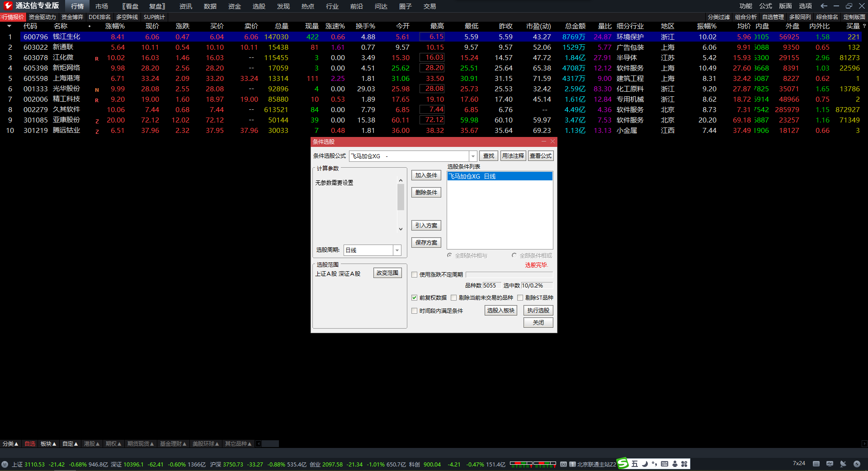Open the 选股周期 period dropdown
Screen dimensions: 868x471
point(397,250)
